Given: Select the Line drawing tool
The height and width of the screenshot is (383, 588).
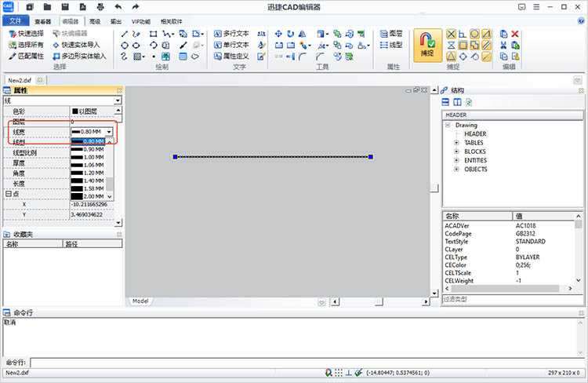Looking at the screenshot, I should click(125, 35).
